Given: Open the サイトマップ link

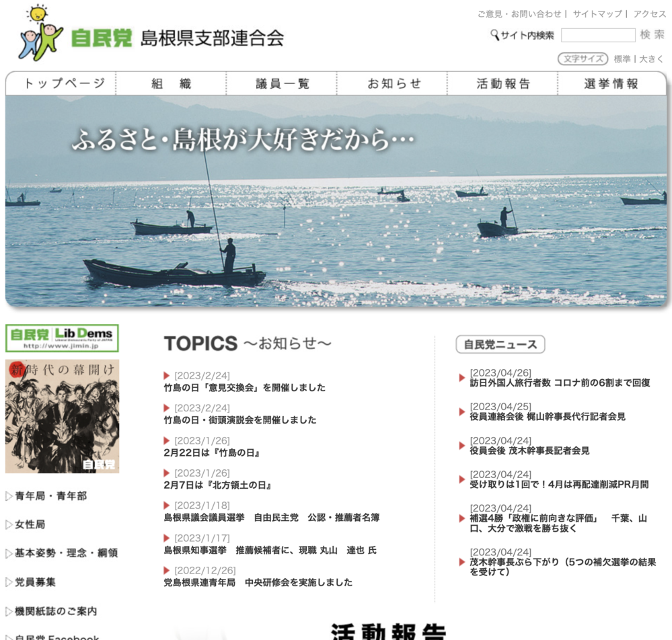Looking at the screenshot, I should coord(597,14).
